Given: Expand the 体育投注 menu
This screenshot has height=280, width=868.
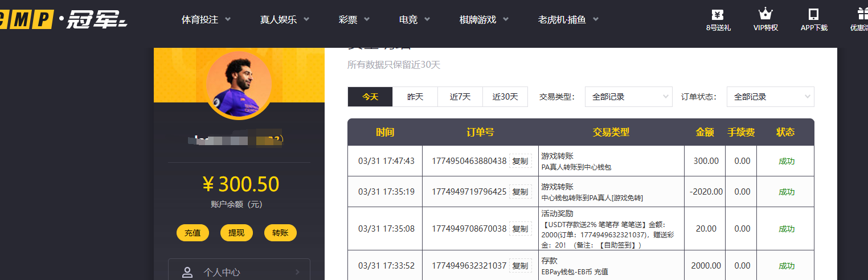Looking at the screenshot, I should pyautogui.click(x=206, y=19).
